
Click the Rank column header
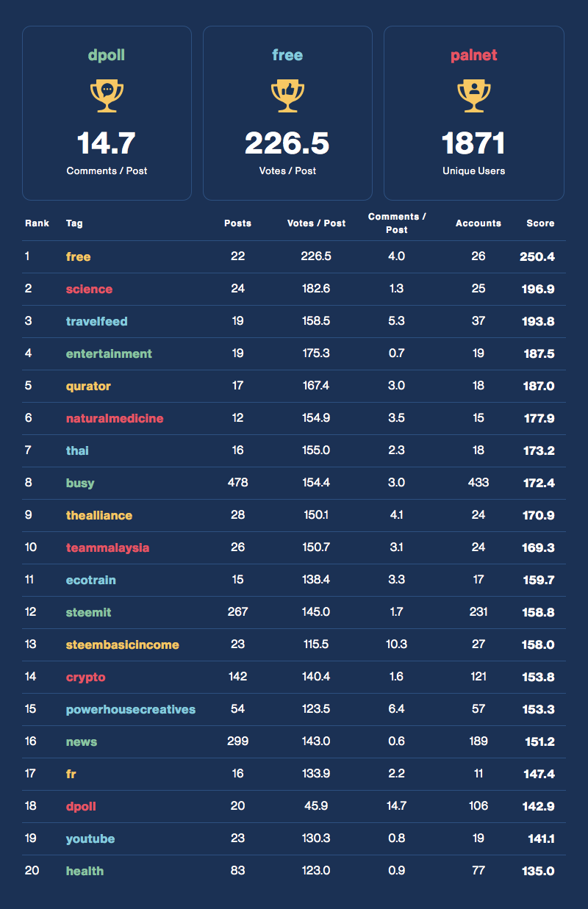[x=37, y=223]
